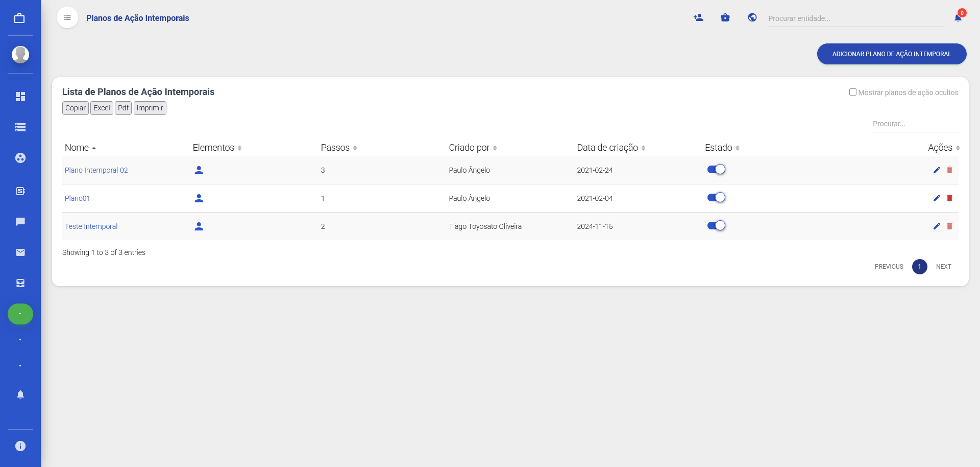
Task: Toggle the hamburger menu button
Action: click(x=67, y=18)
